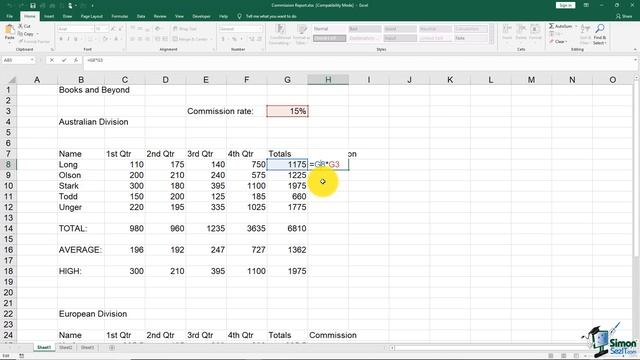Click the Cut command
The height and width of the screenshot is (360, 640).
(24, 26)
